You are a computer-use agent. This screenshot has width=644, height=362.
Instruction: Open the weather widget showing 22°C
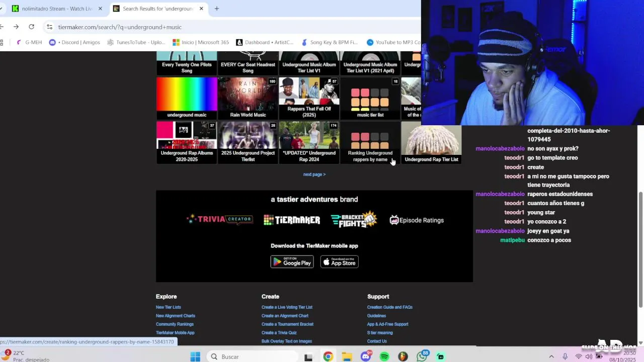25,356
